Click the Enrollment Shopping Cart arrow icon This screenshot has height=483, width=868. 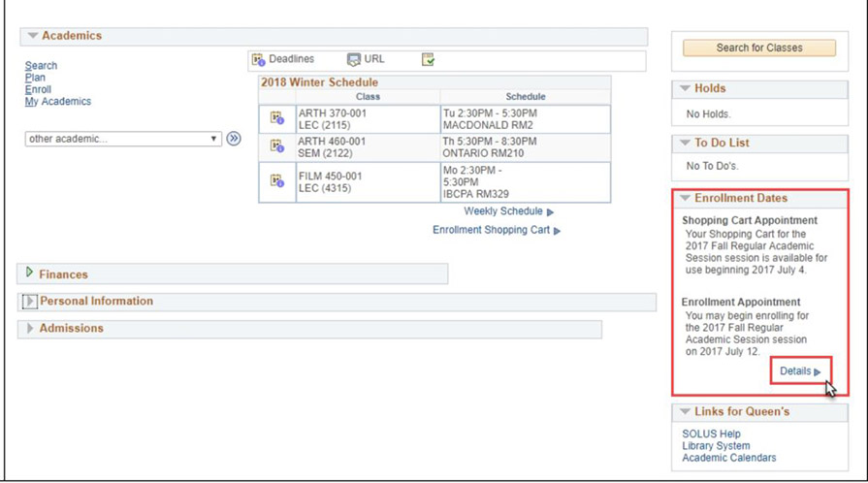pyautogui.click(x=557, y=231)
